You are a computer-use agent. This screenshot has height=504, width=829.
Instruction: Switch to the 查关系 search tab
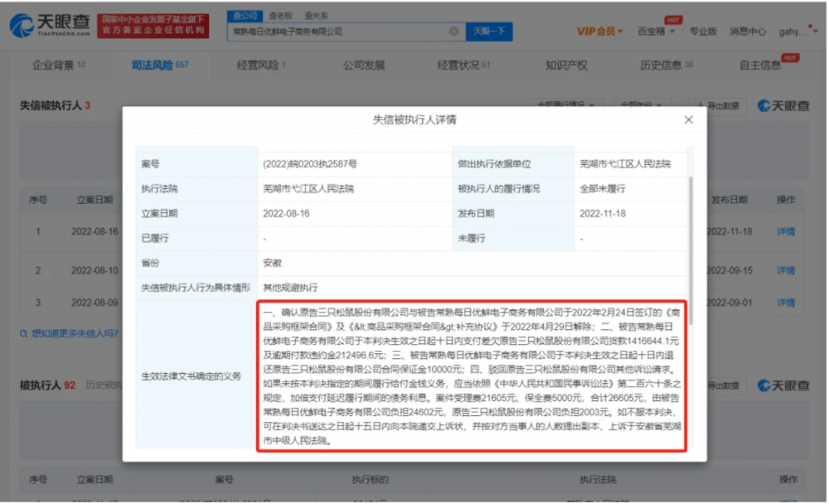point(316,16)
